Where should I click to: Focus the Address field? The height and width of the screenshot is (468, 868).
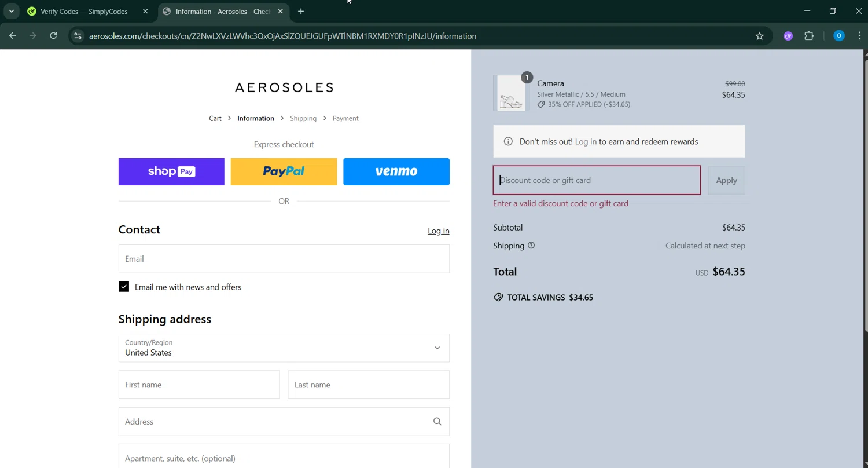(284, 422)
